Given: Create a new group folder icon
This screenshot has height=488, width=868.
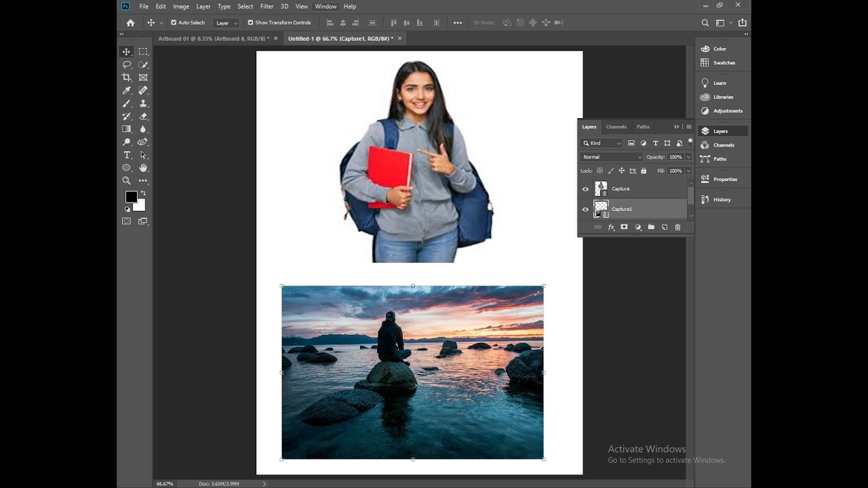Looking at the screenshot, I should tap(651, 227).
